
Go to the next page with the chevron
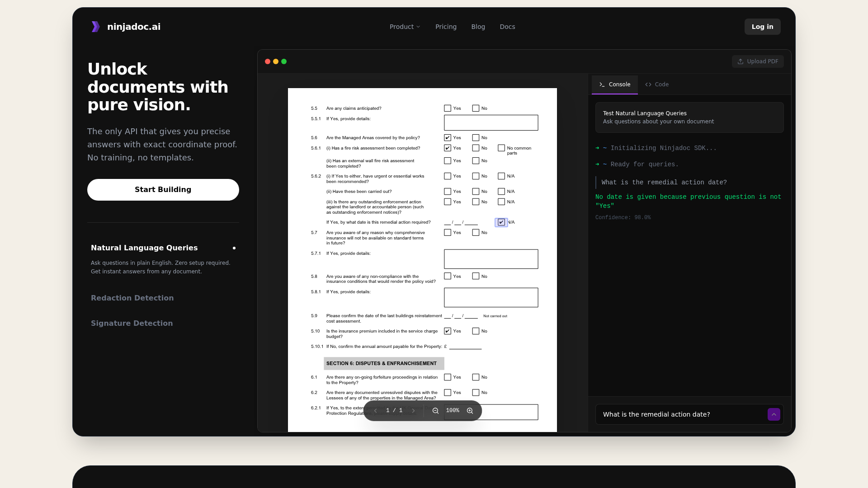(413, 410)
